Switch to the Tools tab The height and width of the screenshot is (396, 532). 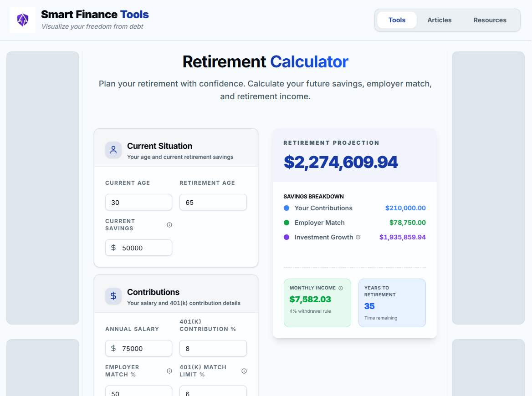click(x=397, y=20)
